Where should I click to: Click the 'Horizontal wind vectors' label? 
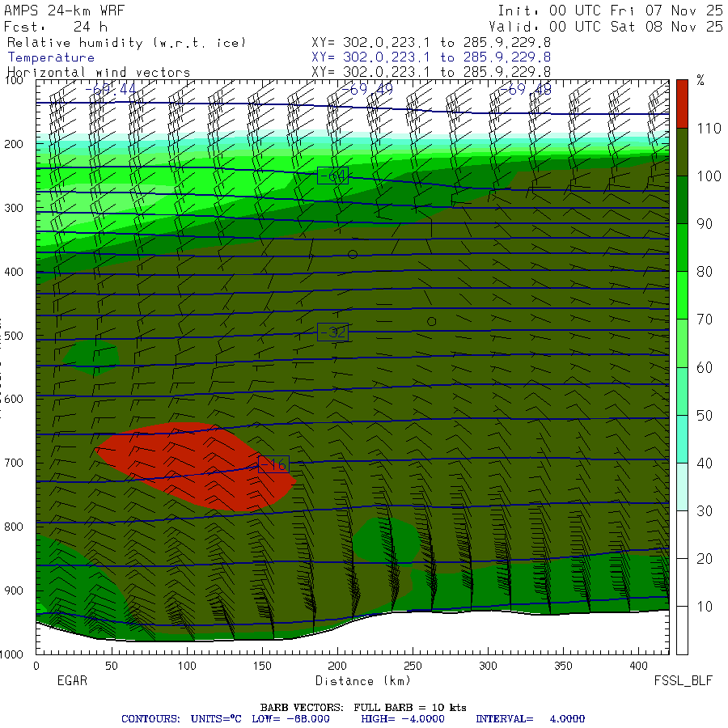tap(99, 72)
